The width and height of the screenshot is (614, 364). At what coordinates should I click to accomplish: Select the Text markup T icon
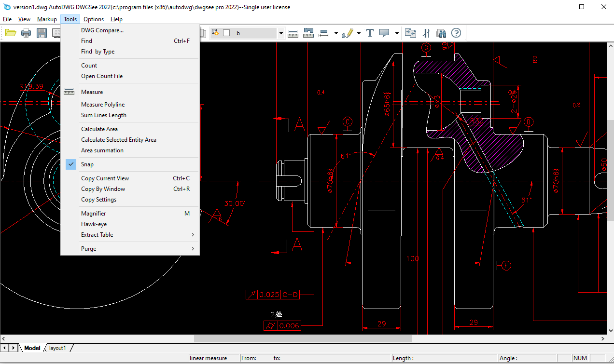[370, 33]
